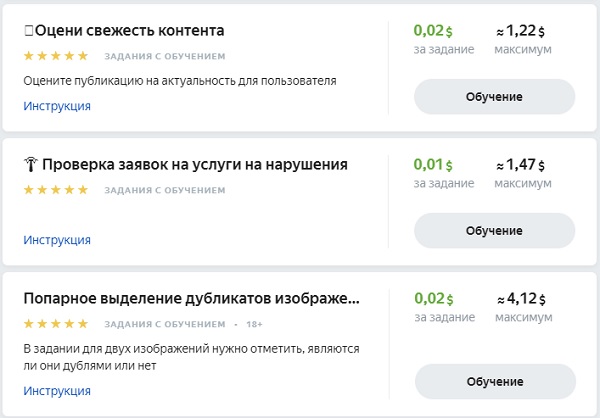Open Инструкция for Проверка заявок на услуги
Image resolution: width=600 pixels, height=418 pixels.
(x=57, y=240)
